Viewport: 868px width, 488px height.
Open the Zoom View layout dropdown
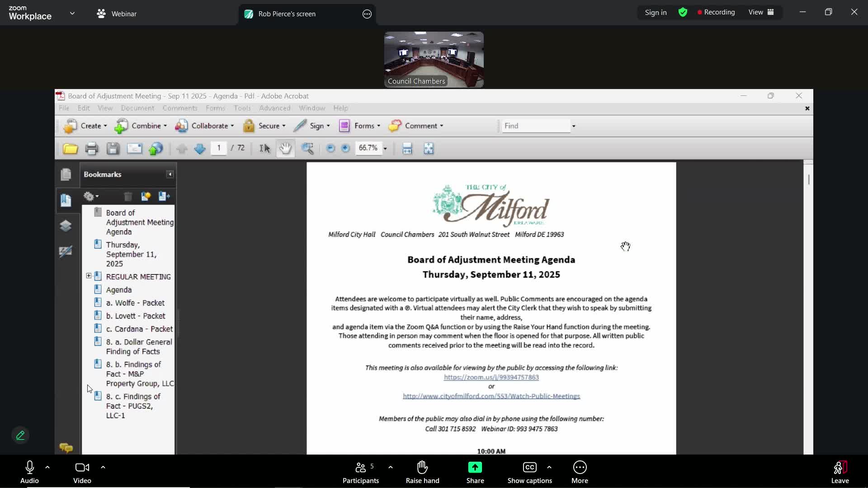761,12
